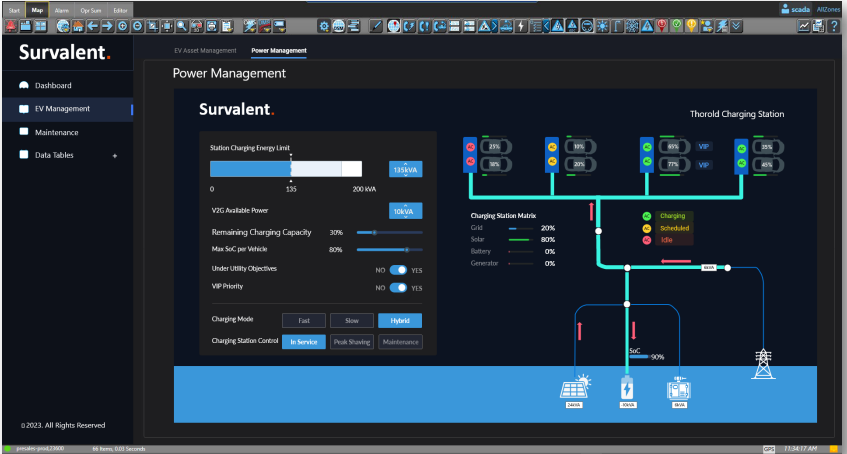This screenshot has height=454, width=847.
Task: Click the Peak Shaving button
Action: [352, 342]
